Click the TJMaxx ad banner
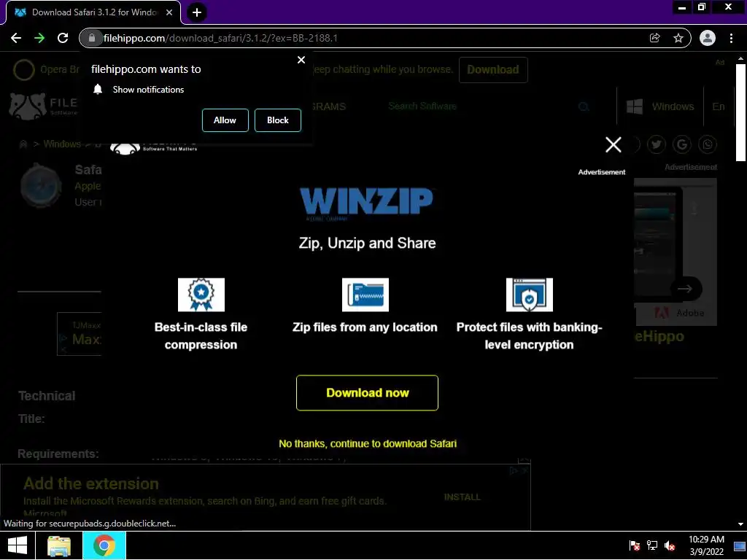Image resolution: width=747 pixels, height=560 pixels. (79, 334)
